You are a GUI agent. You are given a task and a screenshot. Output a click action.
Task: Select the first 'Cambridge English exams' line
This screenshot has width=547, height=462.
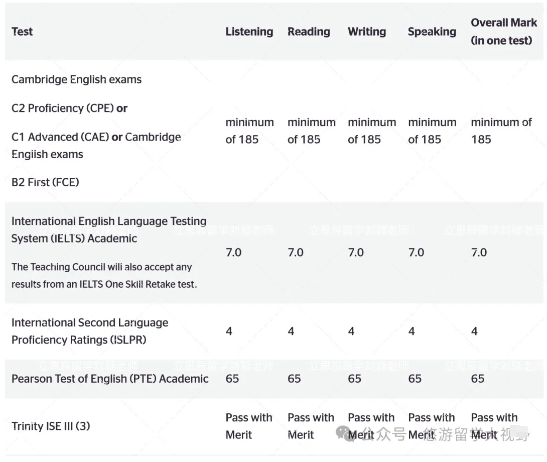[x=76, y=80]
